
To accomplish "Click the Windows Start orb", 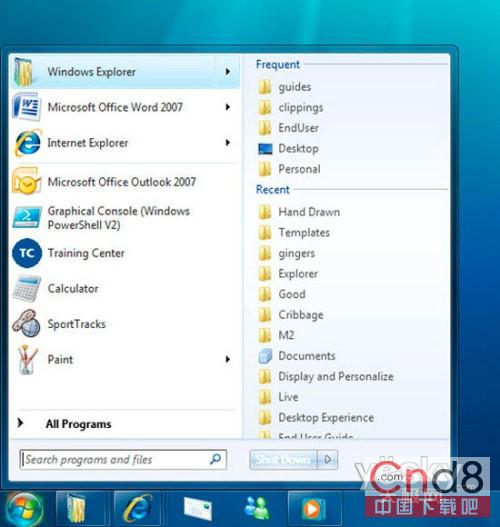I will (x=24, y=509).
